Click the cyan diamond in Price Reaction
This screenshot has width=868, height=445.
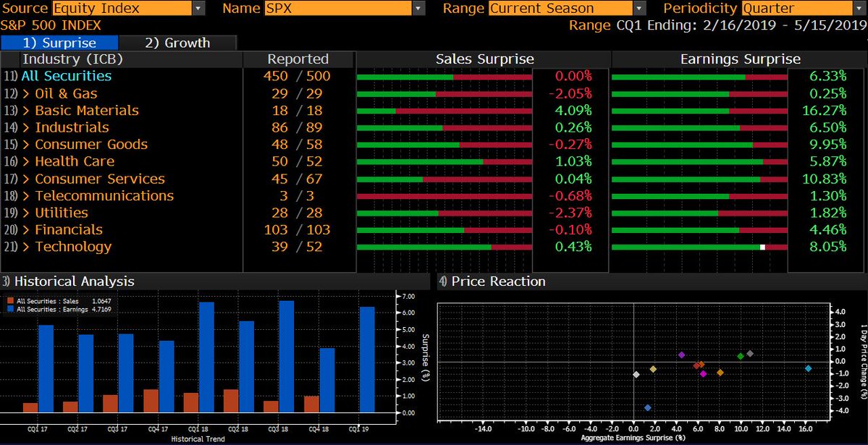(808, 368)
